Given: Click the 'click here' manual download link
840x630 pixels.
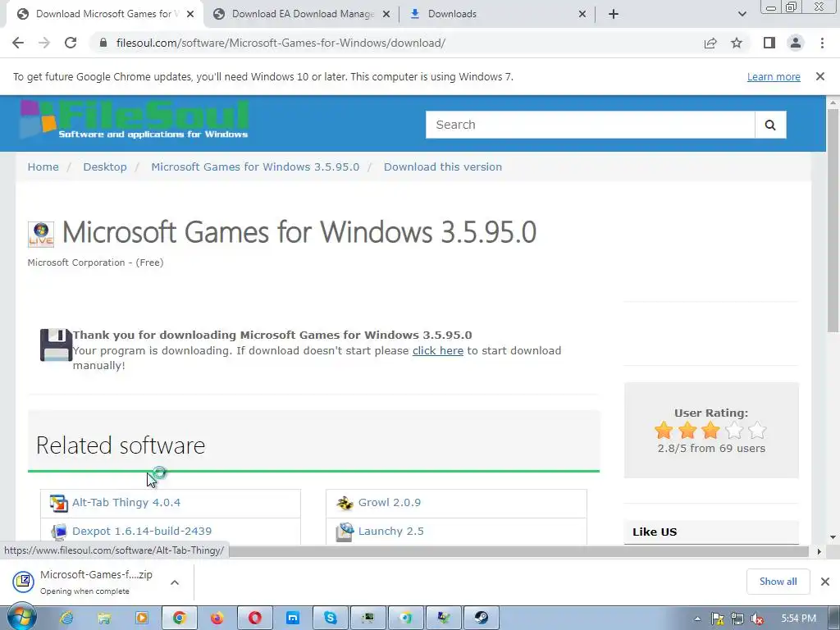Looking at the screenshot, I should pos(438,350).
